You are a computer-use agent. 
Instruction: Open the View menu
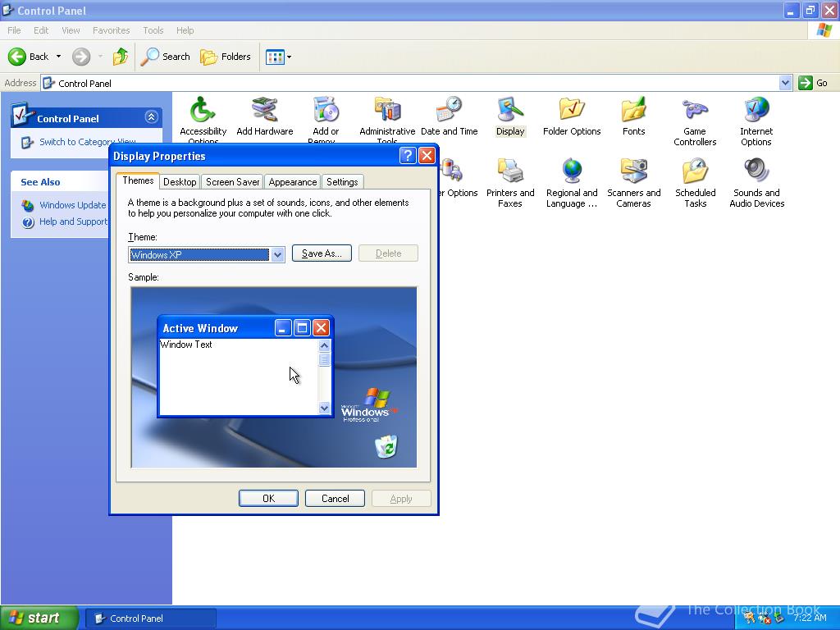pyautogui.click(x=71, y=30)
